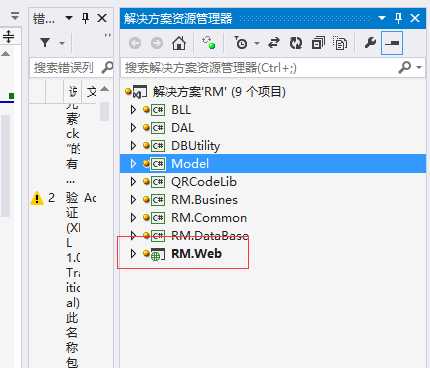Go to Solution Explorer Home view
The height and width of the screenshot is (368, 430).
(x=179, y=43)
